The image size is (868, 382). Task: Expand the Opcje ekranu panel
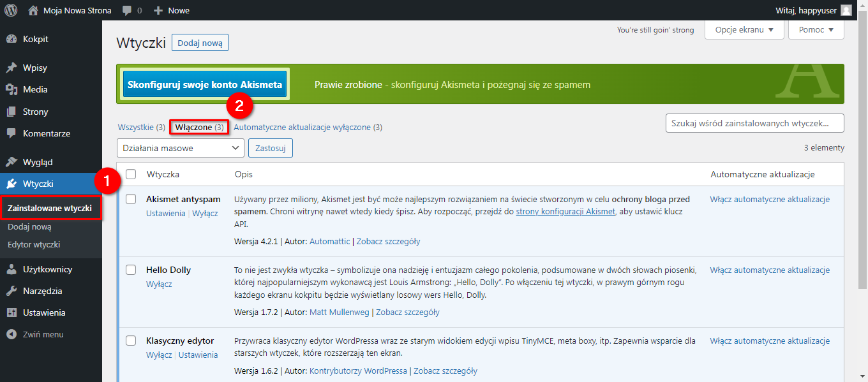(x=744, y=30)
